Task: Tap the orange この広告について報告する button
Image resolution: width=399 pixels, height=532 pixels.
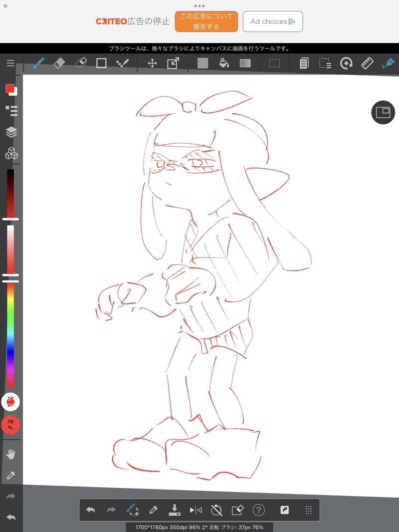Action: tap(206, 21)
